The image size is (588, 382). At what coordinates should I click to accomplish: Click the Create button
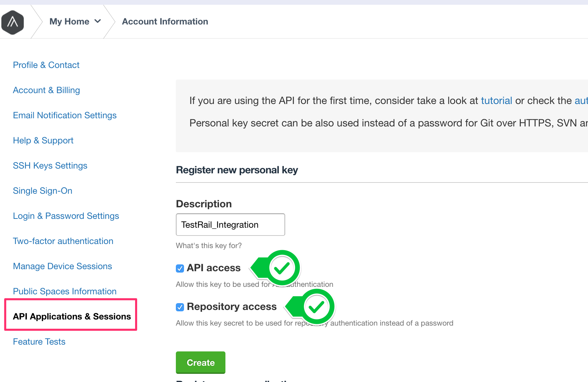200,363
